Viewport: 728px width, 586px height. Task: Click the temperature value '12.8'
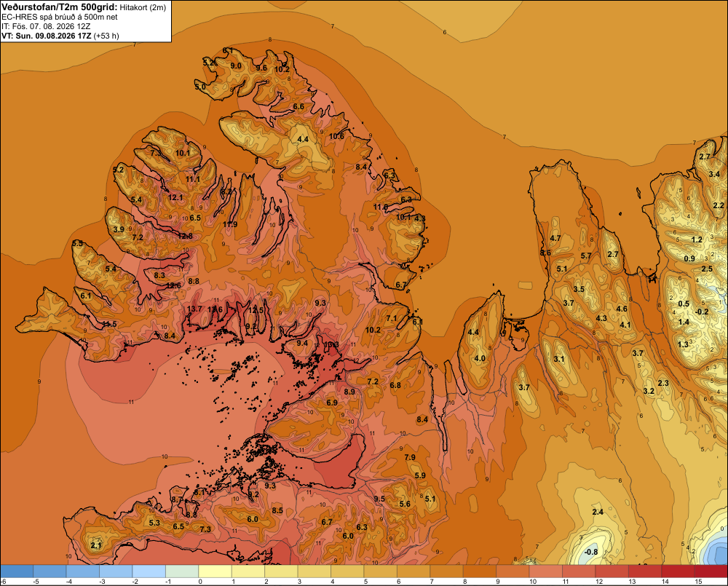click(x=185, y=236)
